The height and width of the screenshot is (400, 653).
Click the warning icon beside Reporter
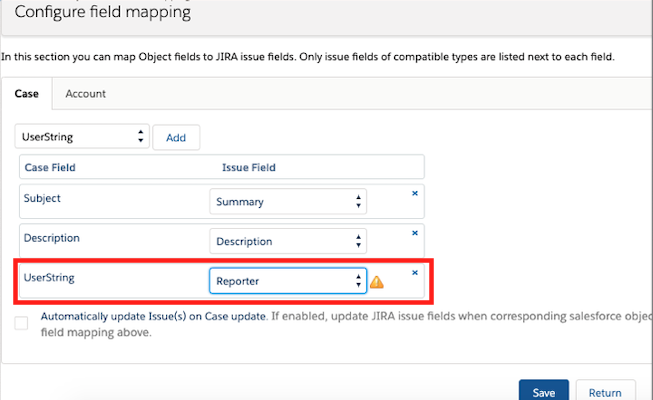[377, 282]
